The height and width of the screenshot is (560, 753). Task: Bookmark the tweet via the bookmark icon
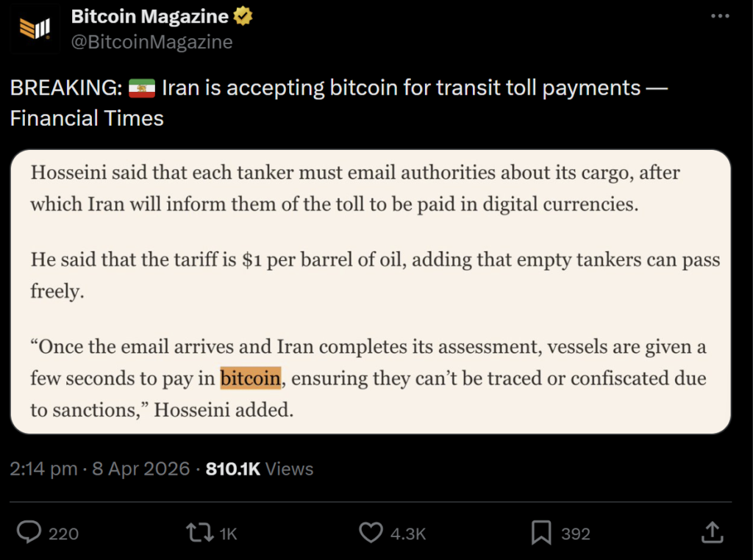541,532
